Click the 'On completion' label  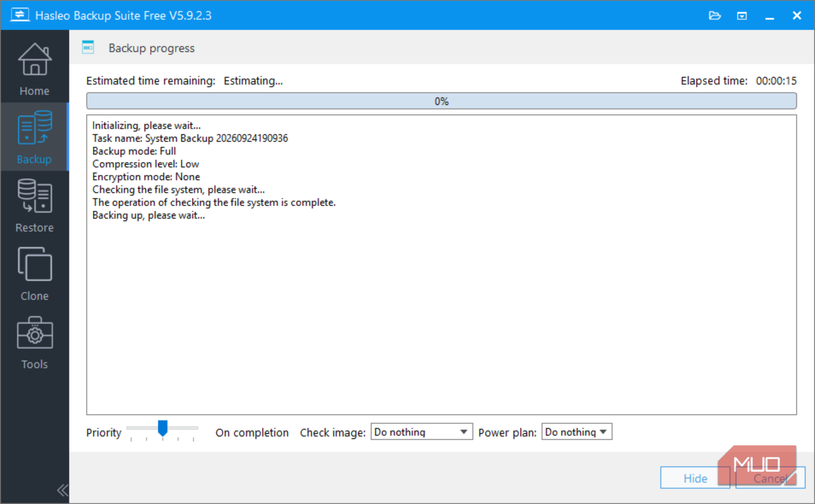[252, 433]
